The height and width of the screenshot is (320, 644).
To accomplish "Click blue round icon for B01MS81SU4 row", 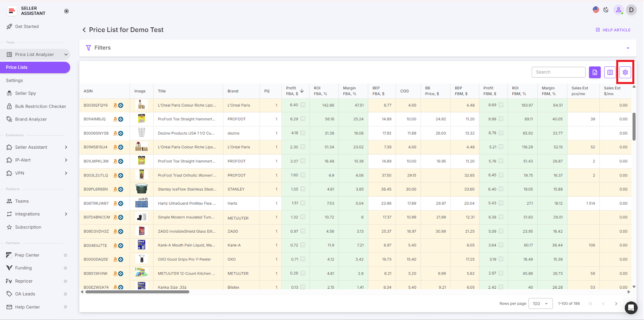I will [121, 148].
